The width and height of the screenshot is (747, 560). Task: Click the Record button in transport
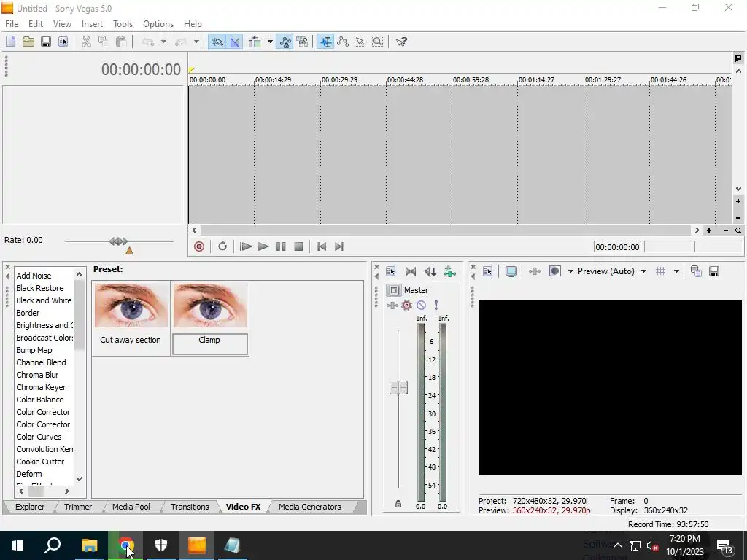coord(199,246)
